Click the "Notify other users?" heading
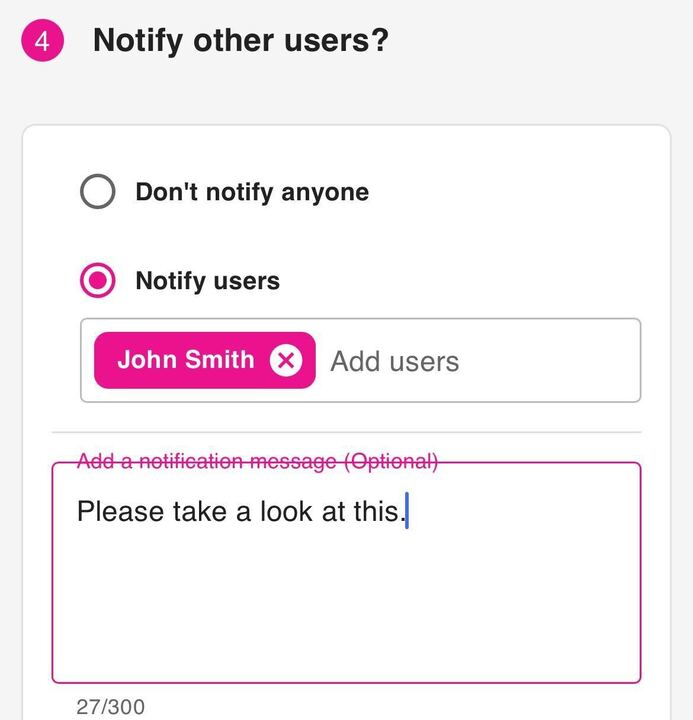Screen dimensions: 693x720 240,41
